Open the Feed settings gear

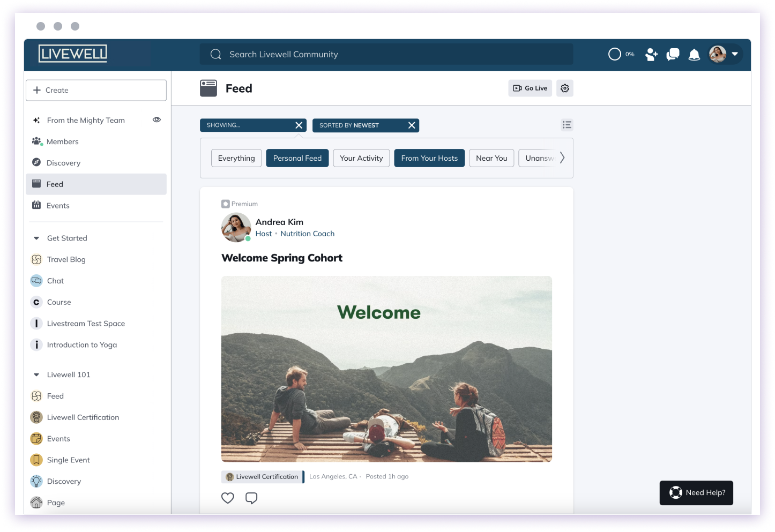(x=564, y=88)
